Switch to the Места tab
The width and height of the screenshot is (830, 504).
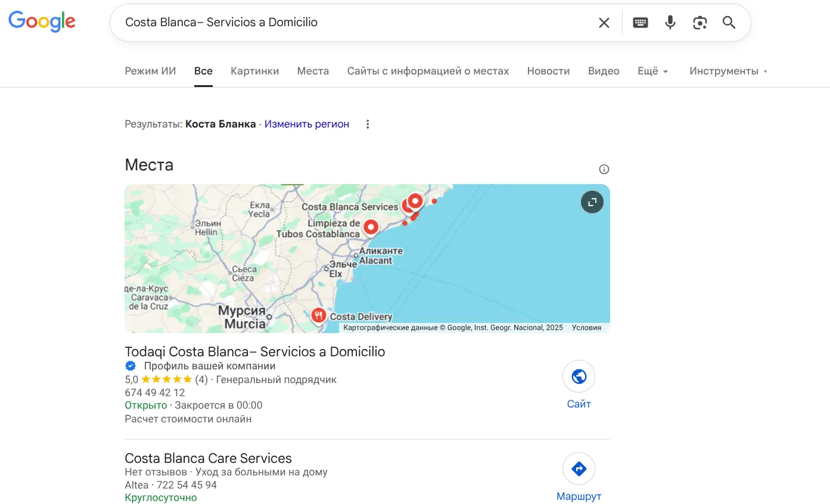(x=313, y=70)
